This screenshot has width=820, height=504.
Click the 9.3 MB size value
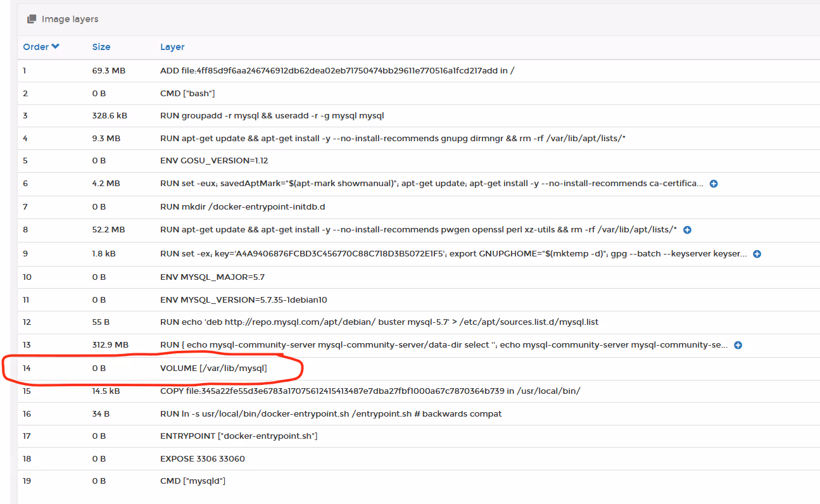(106, 138)
